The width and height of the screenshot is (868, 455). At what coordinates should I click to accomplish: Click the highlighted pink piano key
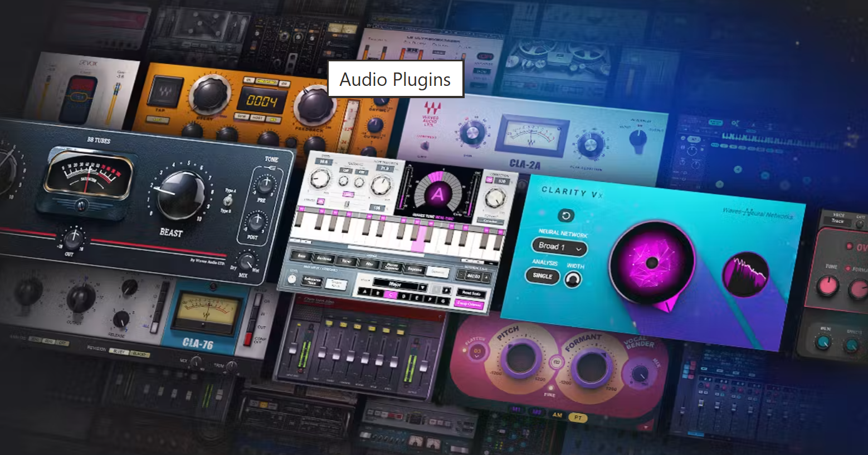click(418, 239)
